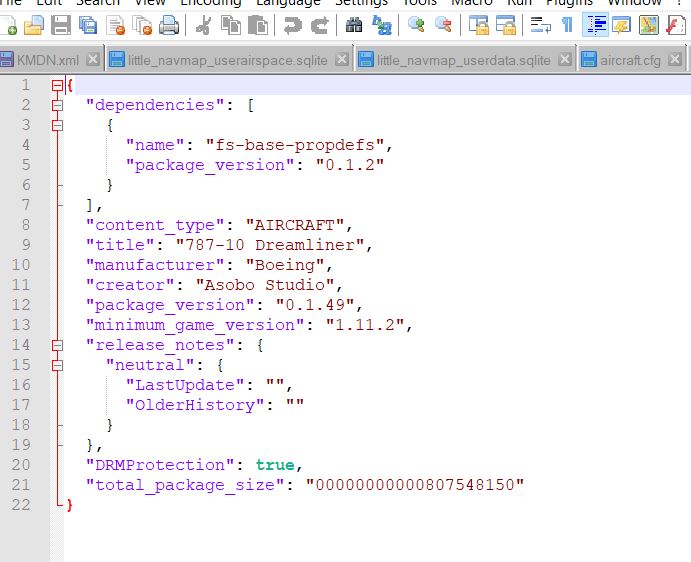
Task: Click the Redo arrow icon
Action: (320, 25)
